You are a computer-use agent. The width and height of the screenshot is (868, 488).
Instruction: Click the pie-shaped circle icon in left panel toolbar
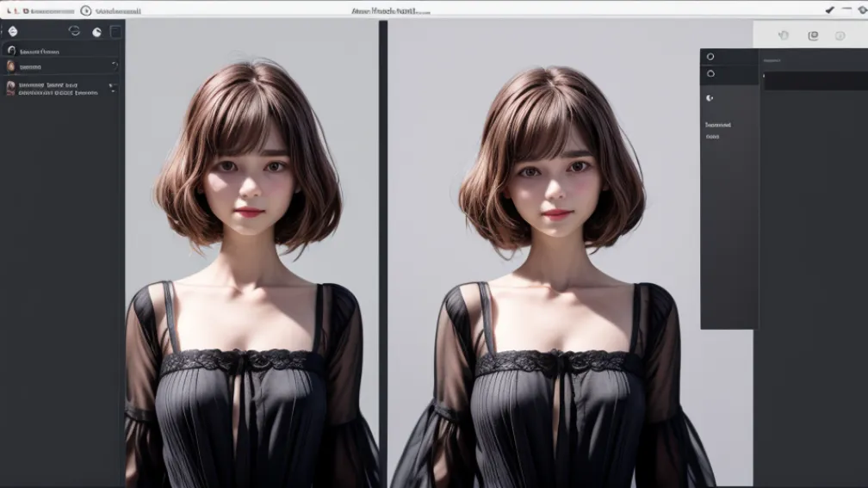click(96, 32)
